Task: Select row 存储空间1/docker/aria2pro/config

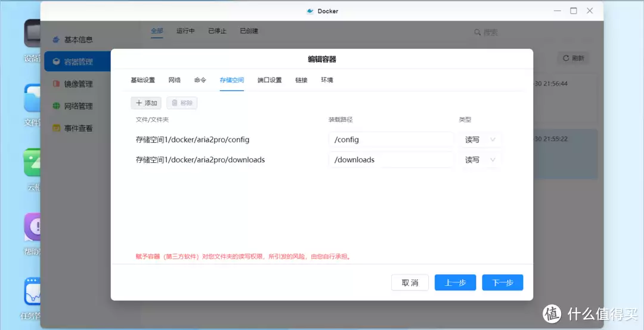Action: click(x=193, y=140)
